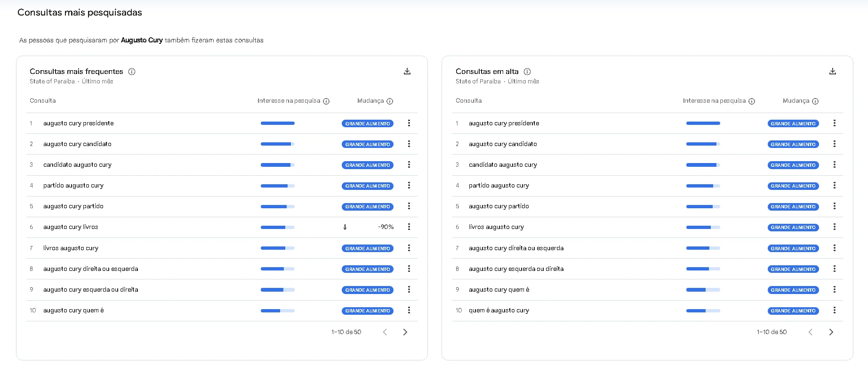
Task: Show info for Interesse na pesquisa in frequentes panel
Action: coord(326,101)
